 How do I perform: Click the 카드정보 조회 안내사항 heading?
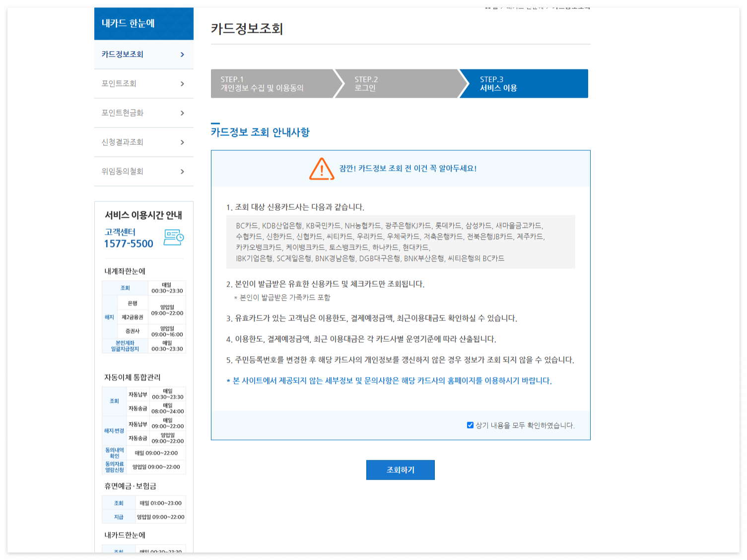[260, 132]
